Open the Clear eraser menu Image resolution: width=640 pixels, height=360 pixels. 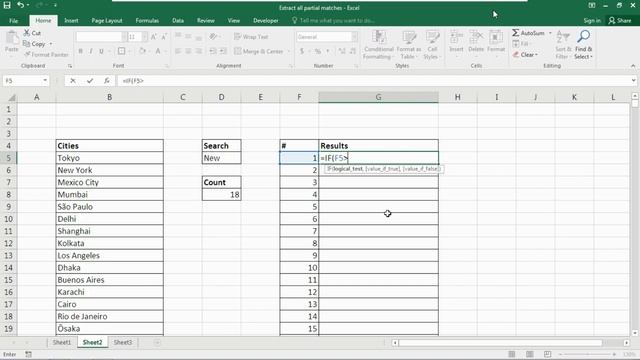point(525,54)
